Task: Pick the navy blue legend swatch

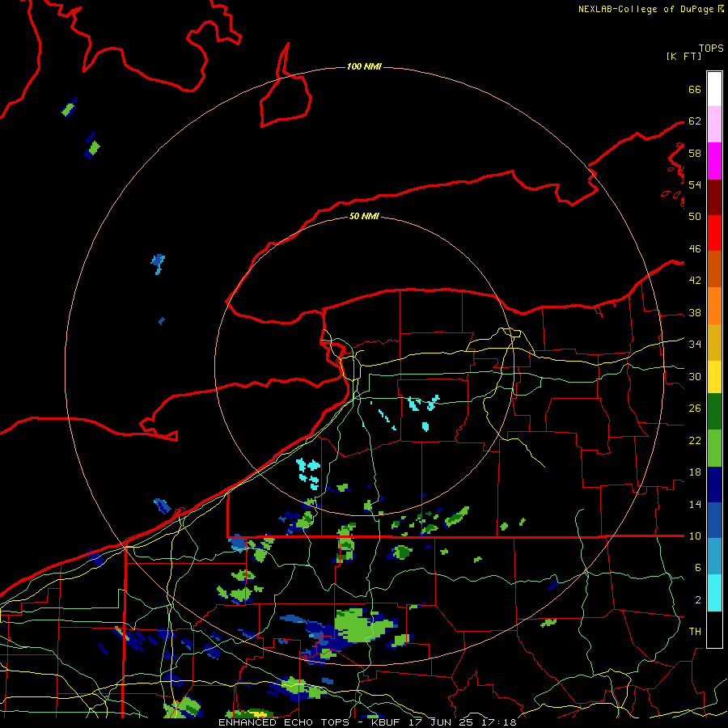Action: 714,485
